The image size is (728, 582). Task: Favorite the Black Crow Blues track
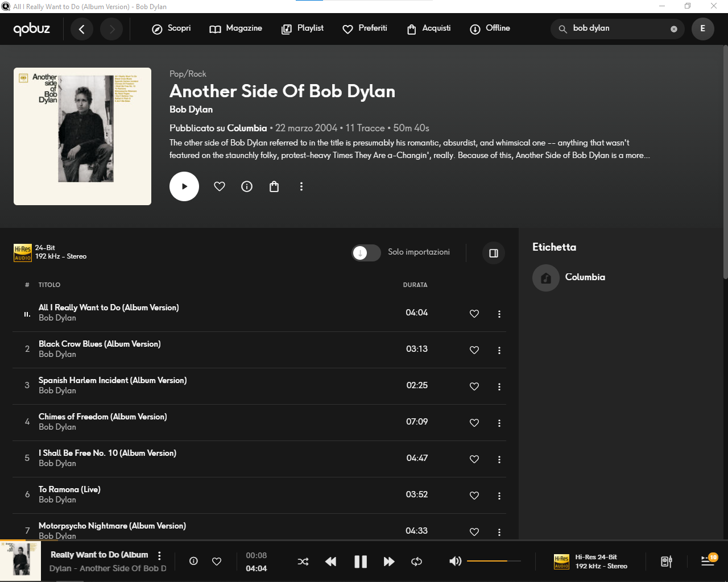pos(474,350)
